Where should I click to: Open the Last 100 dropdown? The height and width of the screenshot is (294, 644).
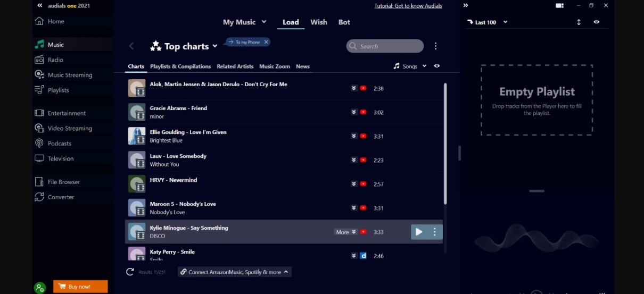487,22
